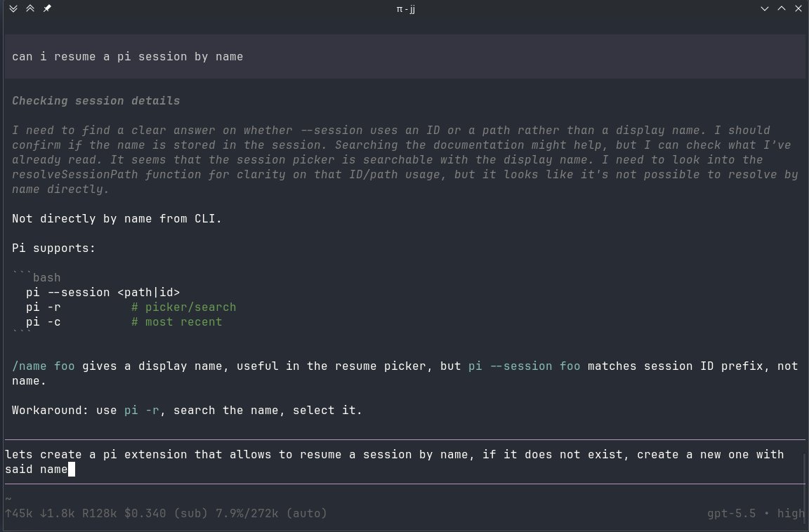This screenshot has height=532, width=809.
Task: Click code line 'pi --session <path|id>'
Action: pyautogui.click(x=103, y=292)
